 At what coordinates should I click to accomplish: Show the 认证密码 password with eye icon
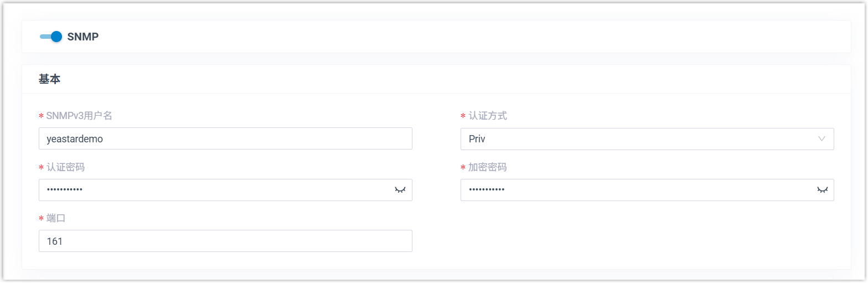coord(400,190)
